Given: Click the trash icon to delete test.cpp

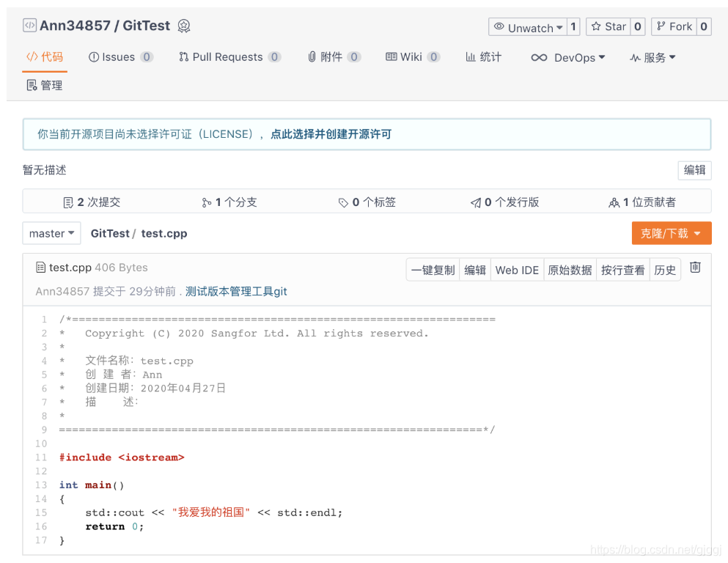Looking at the screenshot, I should (695, 268).
